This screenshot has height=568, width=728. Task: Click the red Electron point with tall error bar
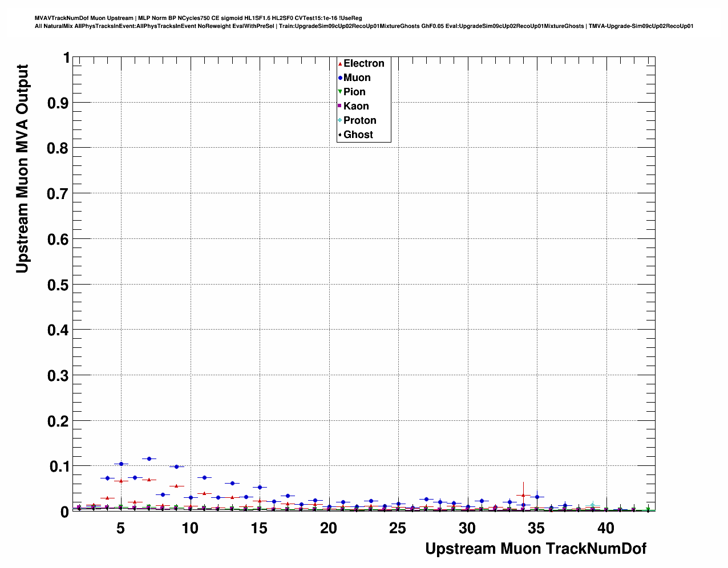pyautogui.click(x=523, y=495)
